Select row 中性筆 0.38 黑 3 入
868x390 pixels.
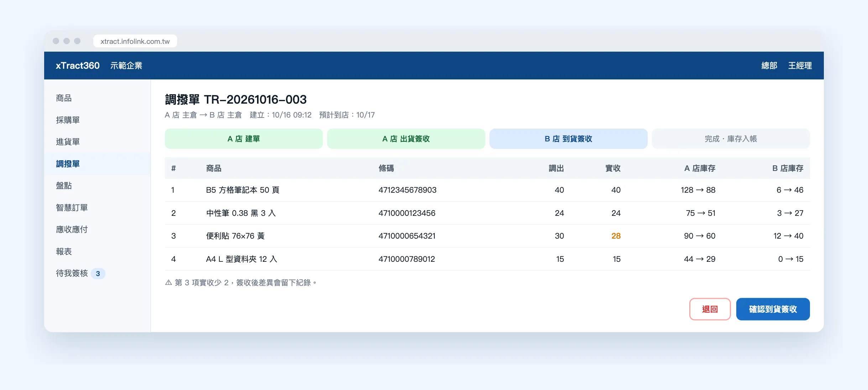(x=487, y=213)
